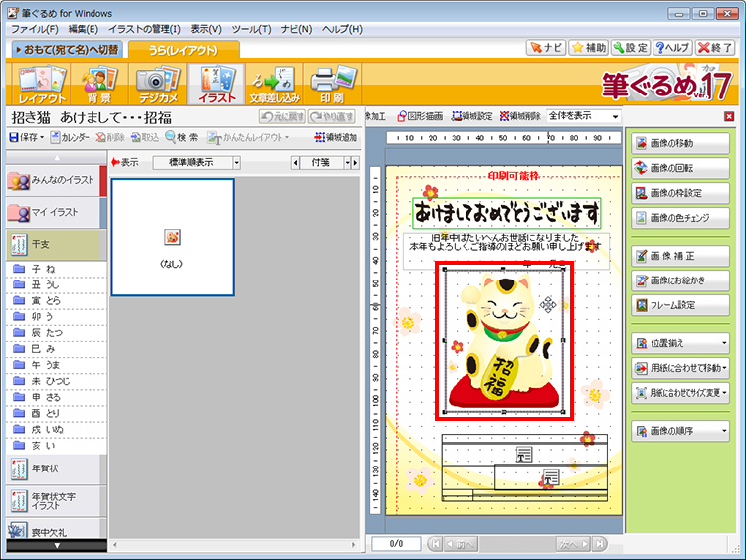This screenshot has height=560, width=746.
Task: Click the 前へ previous page button
Action: point(461,543)
